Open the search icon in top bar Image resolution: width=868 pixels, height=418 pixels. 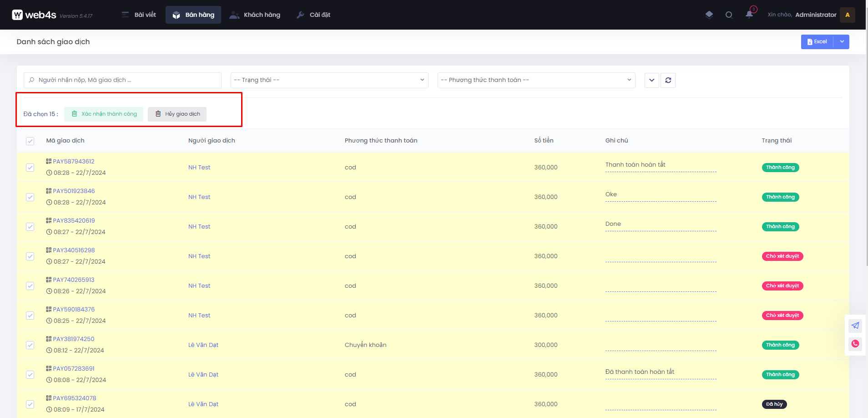729,15
